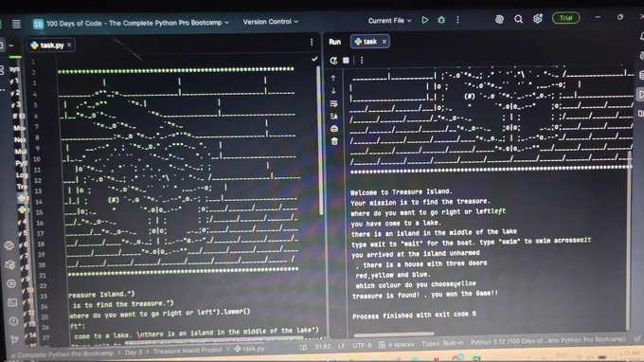Image resolution: width=644 pixels, height=362 pixels.
Task: Click the 1B project icon
Action: pos(38,24)
